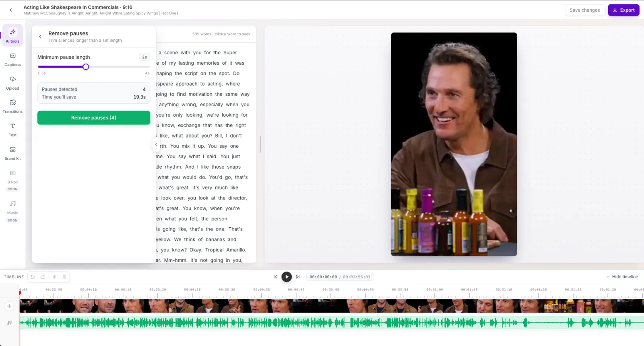Click transcript word 'bananas'
644x346 pixels.
pyautogui.click(x=215, y=239)
